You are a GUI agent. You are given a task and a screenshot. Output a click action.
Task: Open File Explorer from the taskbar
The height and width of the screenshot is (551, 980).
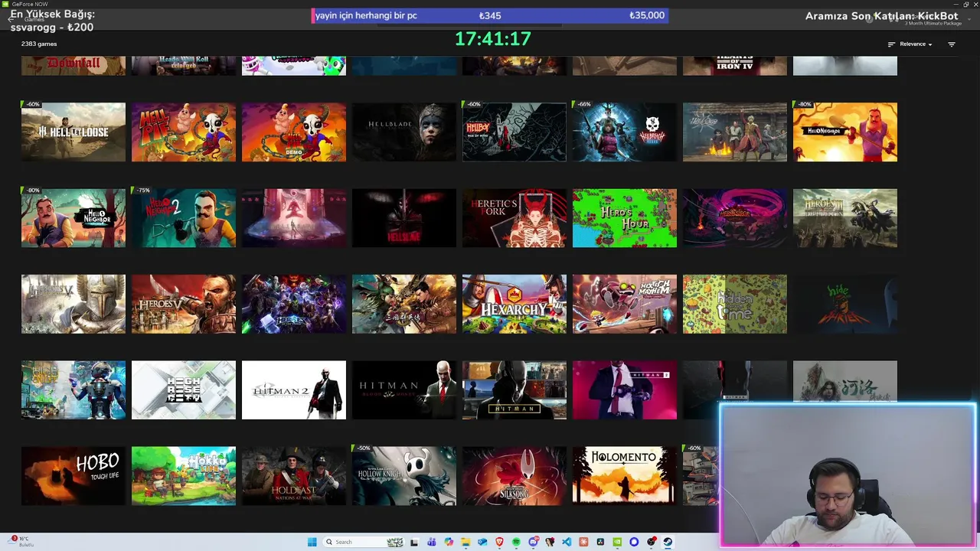pyautogui.click(x=465, y=542)
